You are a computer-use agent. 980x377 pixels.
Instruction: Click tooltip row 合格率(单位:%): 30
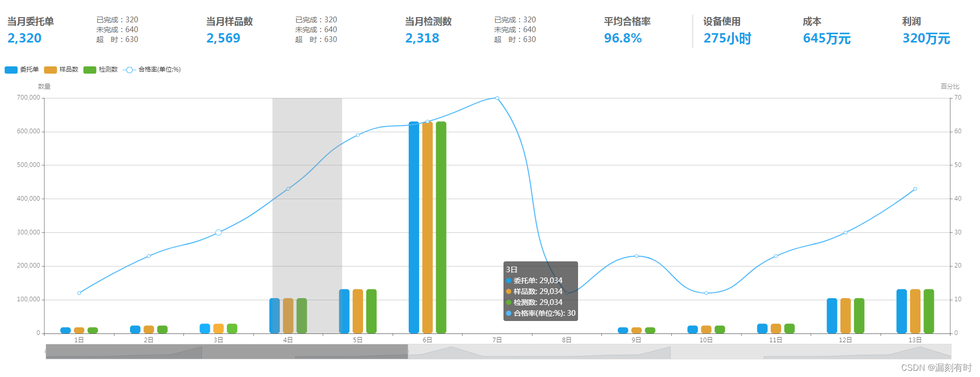[x=541, y=313]
